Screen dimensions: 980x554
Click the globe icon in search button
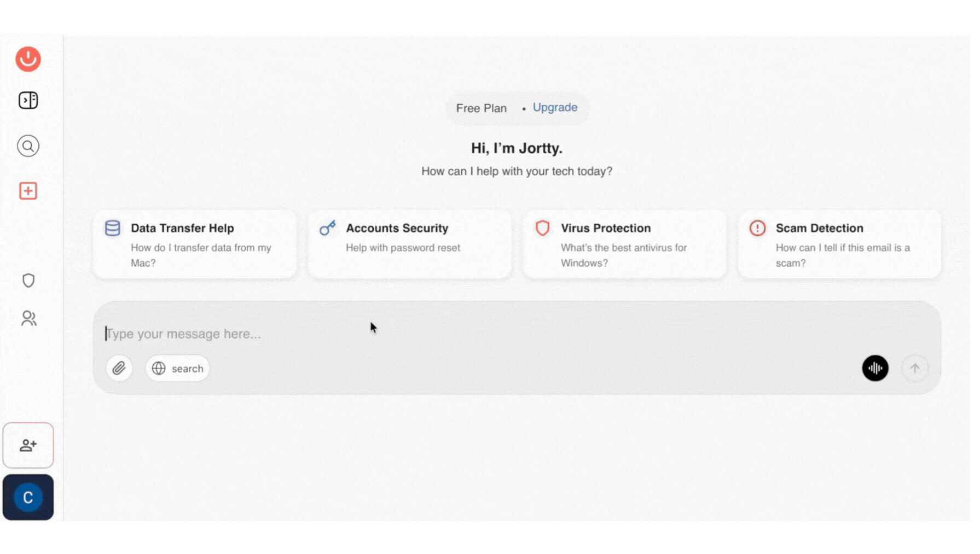pos(159,369)
